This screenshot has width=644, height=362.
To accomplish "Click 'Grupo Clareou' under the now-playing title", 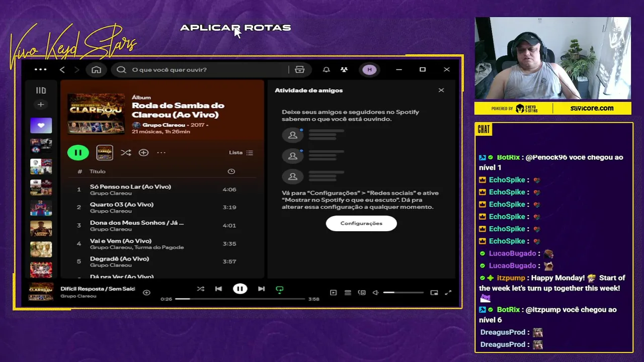I will [78, 296].
